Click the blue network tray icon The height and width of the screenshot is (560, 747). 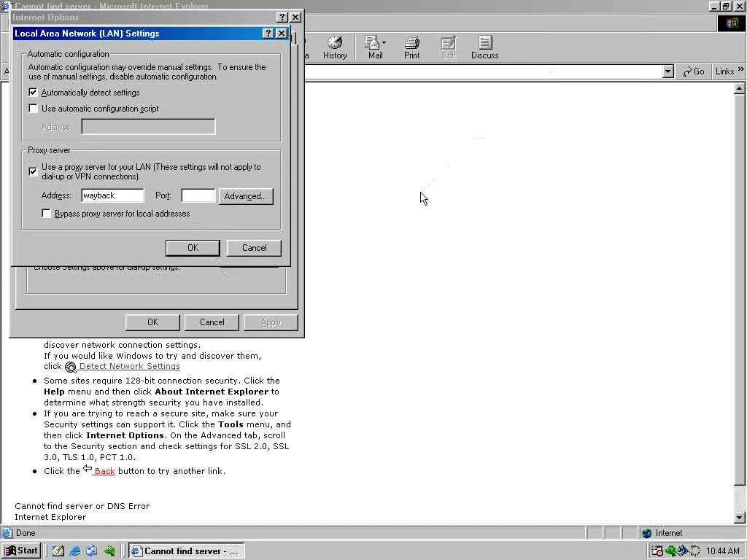(x=682, y=551)
